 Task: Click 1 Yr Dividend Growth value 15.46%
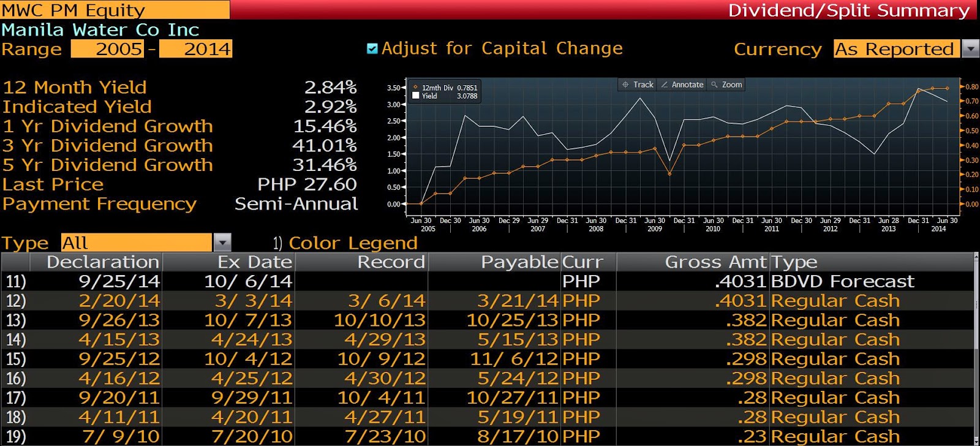[x=325, y=126]
